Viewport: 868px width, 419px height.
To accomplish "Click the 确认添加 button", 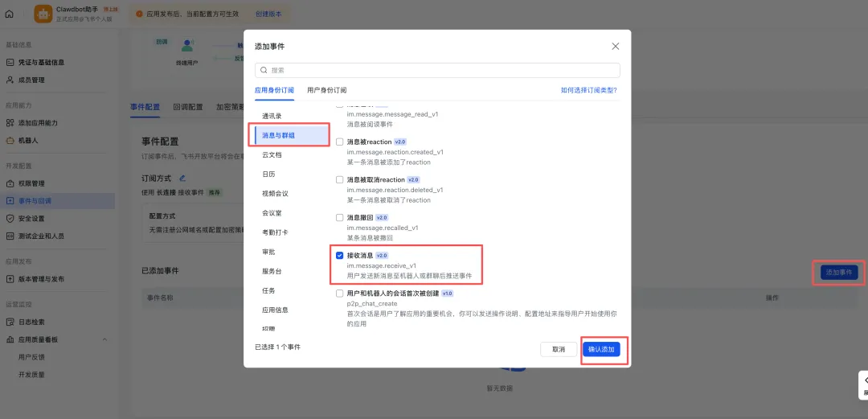I will (x=600, y=350).
